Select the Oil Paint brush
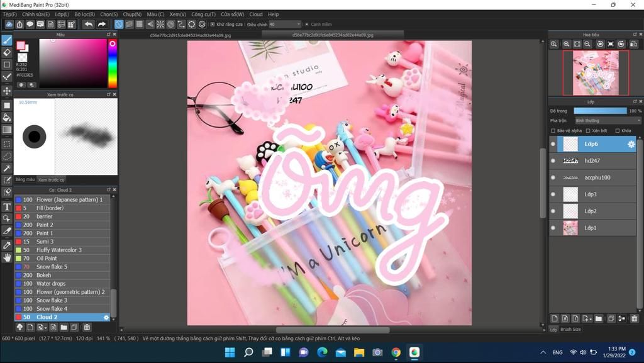The width and height of the screenshot is (644, 363). click(x=62, y=259)
